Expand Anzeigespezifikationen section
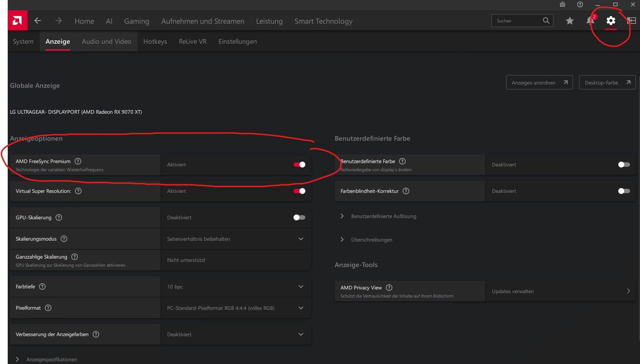The height and width of the screenshot is (364, 640). click(x=47, y=360)
